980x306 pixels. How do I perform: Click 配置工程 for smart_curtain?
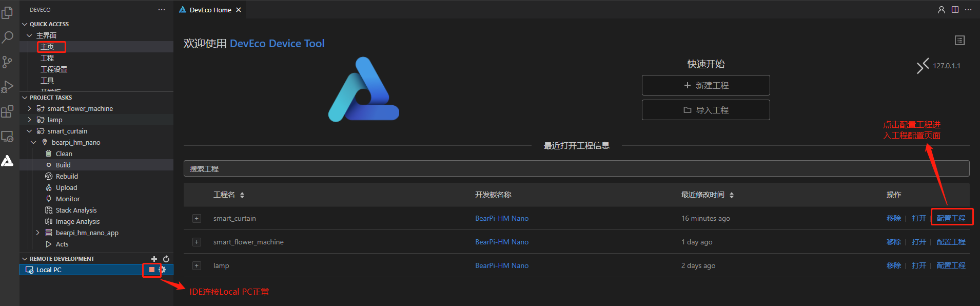click(951, 218)
